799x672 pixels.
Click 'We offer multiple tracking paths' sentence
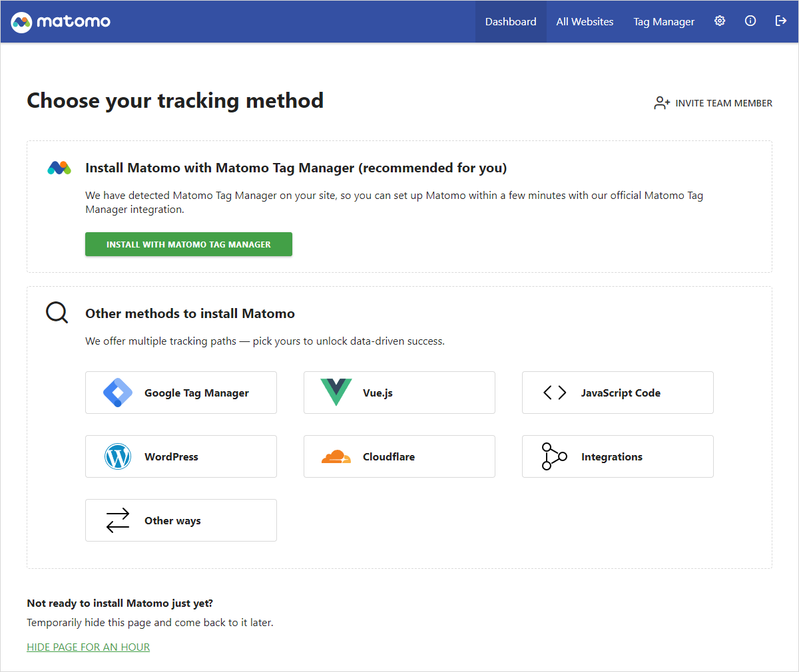265,341
